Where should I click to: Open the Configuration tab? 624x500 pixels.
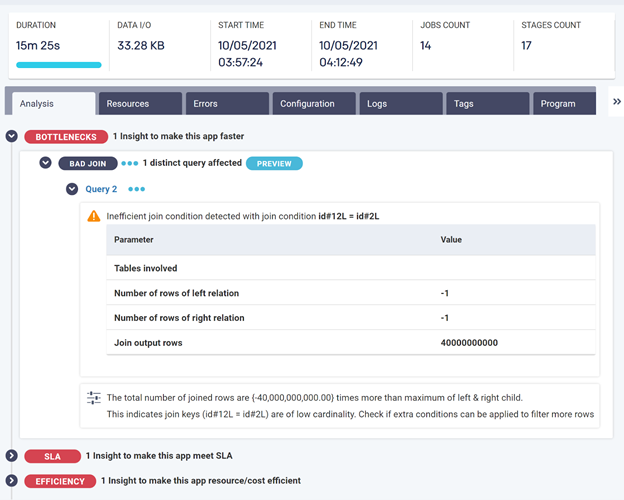314,104
